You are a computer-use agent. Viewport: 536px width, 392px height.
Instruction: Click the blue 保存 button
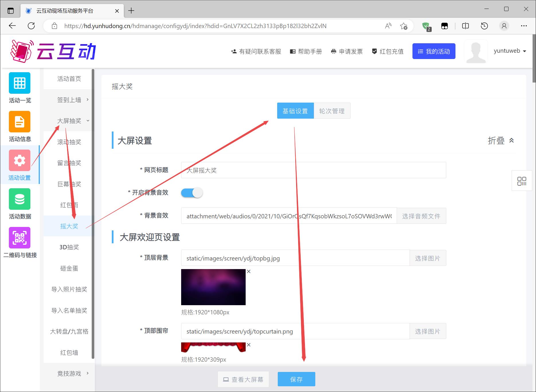click(x=296, y=379)
